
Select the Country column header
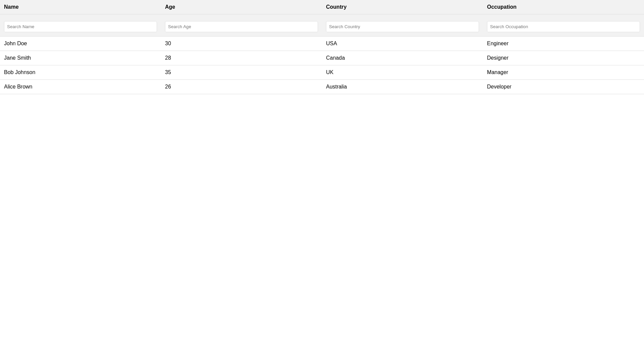click(336, 7)
